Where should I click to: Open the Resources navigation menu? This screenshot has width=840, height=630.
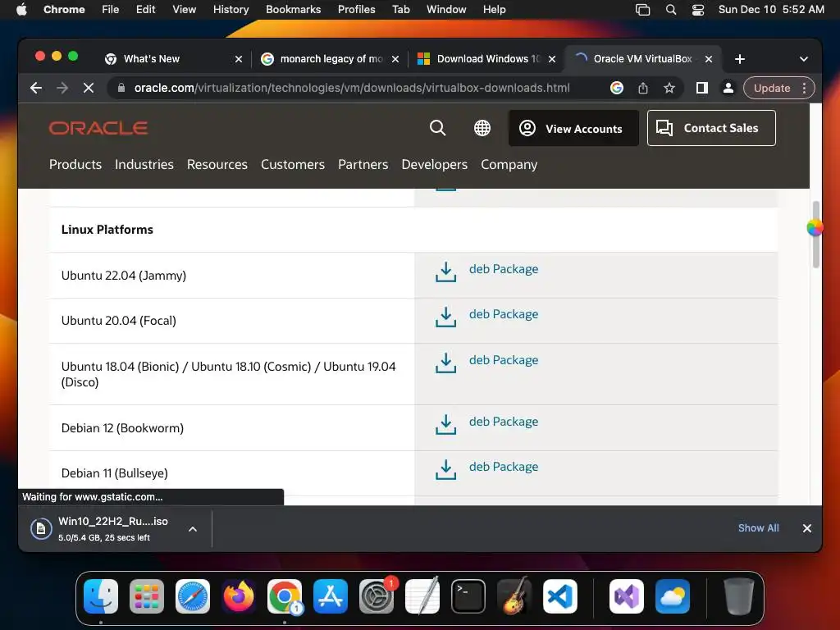click(x=217, y=164)
